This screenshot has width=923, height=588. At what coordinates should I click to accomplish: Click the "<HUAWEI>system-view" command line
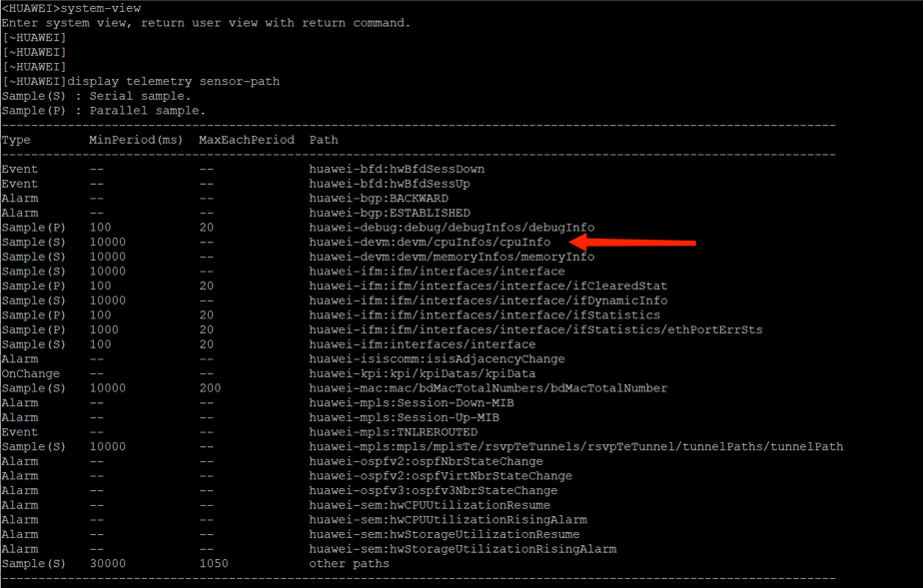[71, 8]
